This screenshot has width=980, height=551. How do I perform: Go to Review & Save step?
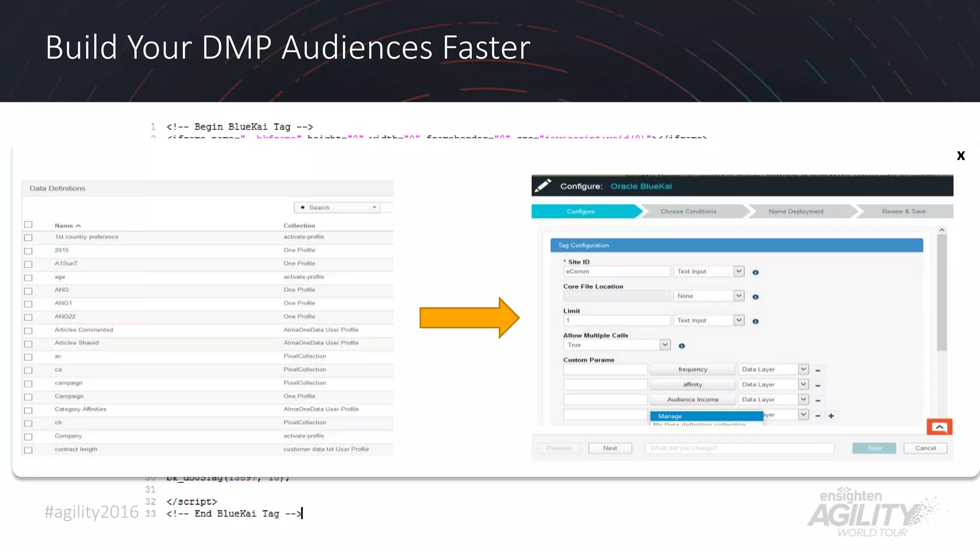[x=903, y=211]
